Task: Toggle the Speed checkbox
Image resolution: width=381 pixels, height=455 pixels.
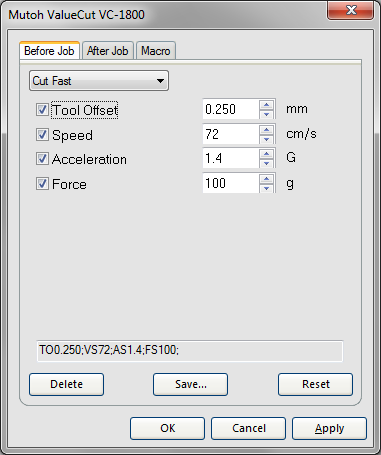Action: [42, 135]
